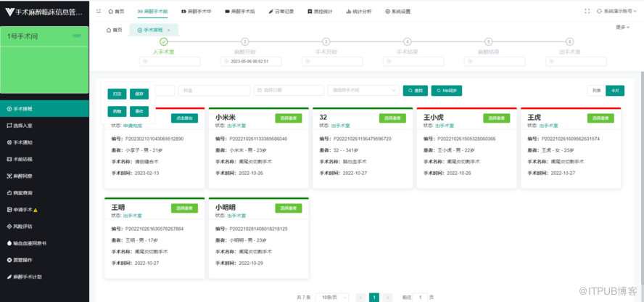Switch to 卡片 card view
This screenshot has width=644, height=302.
(614, 91)
